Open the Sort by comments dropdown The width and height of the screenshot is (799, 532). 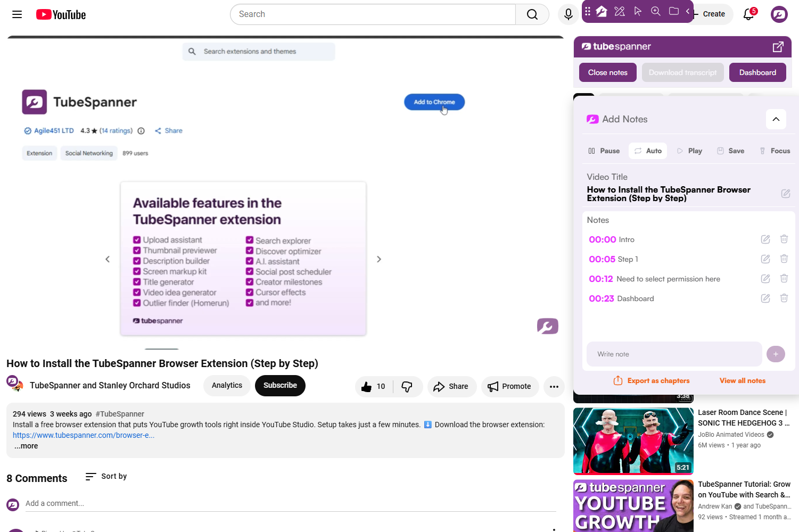106,477
